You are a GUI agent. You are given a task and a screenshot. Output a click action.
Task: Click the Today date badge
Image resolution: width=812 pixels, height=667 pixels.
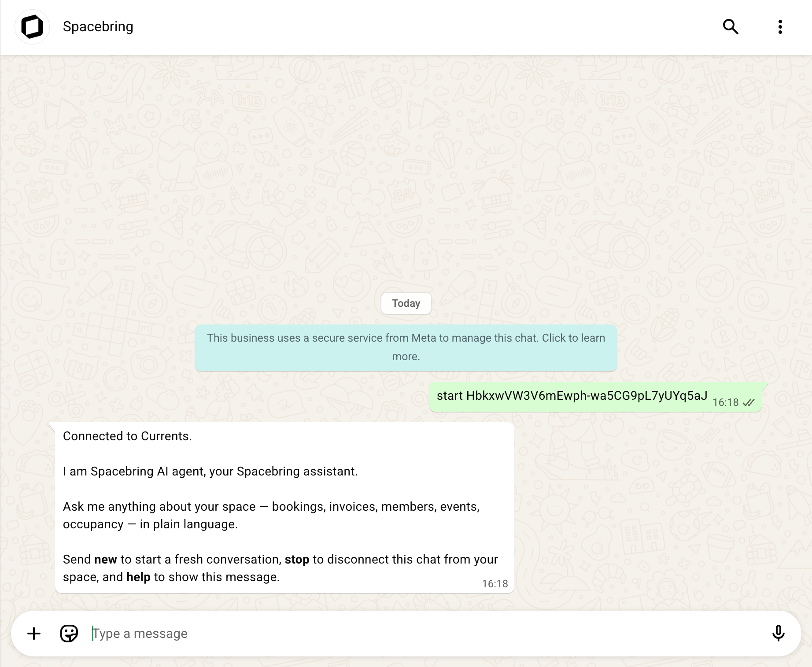(x=406, y=303)
